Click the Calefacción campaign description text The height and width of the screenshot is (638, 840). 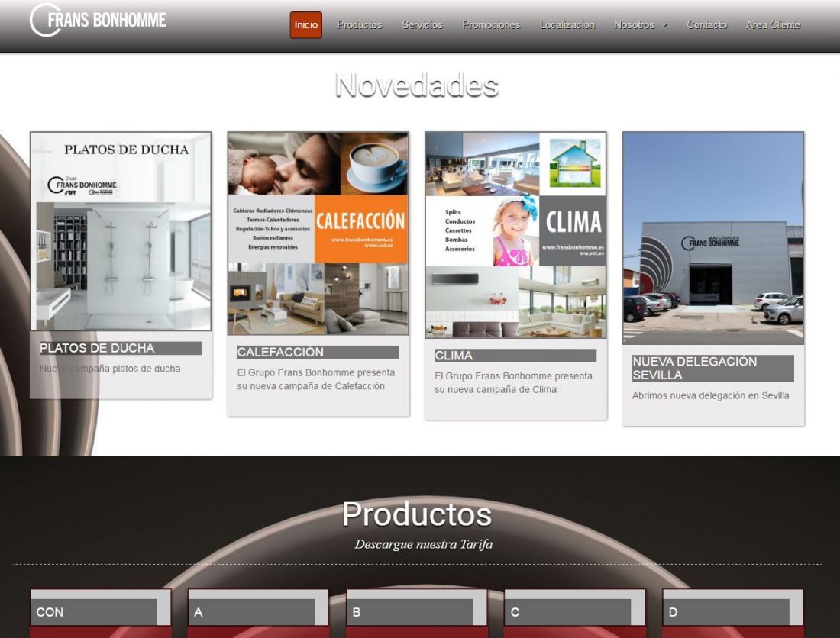click(316, 379)
